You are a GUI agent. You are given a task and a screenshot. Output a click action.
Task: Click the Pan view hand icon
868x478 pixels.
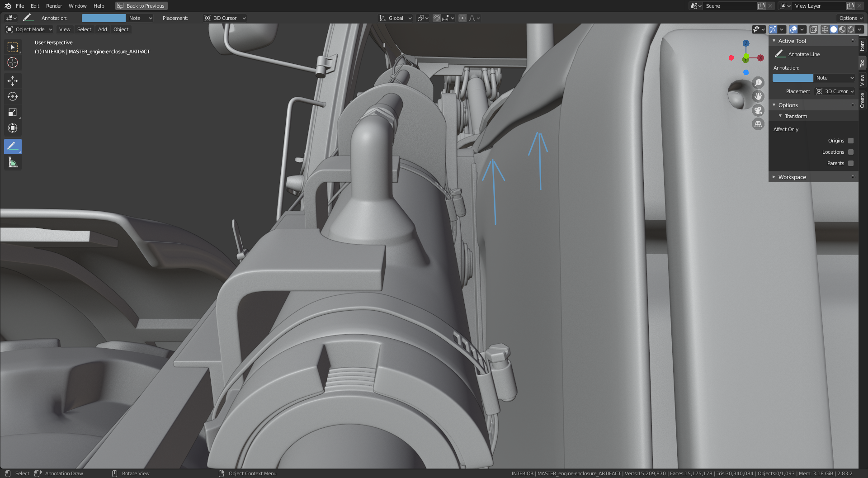point(758,96)
